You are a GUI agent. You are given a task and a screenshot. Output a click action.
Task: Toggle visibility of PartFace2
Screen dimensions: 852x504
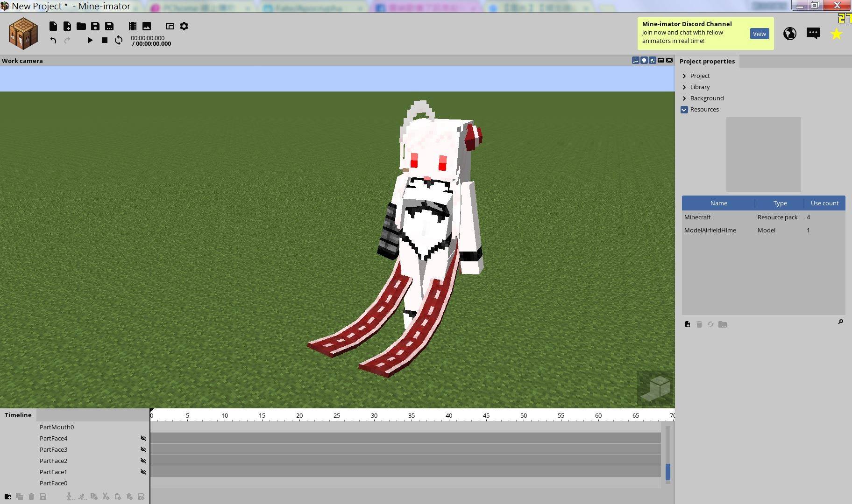point(143,461)
